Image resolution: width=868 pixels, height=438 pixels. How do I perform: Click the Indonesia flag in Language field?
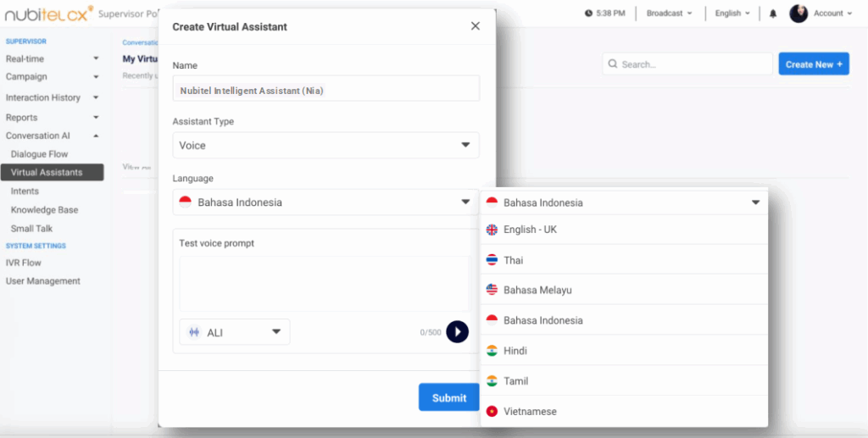pos(185,202)
